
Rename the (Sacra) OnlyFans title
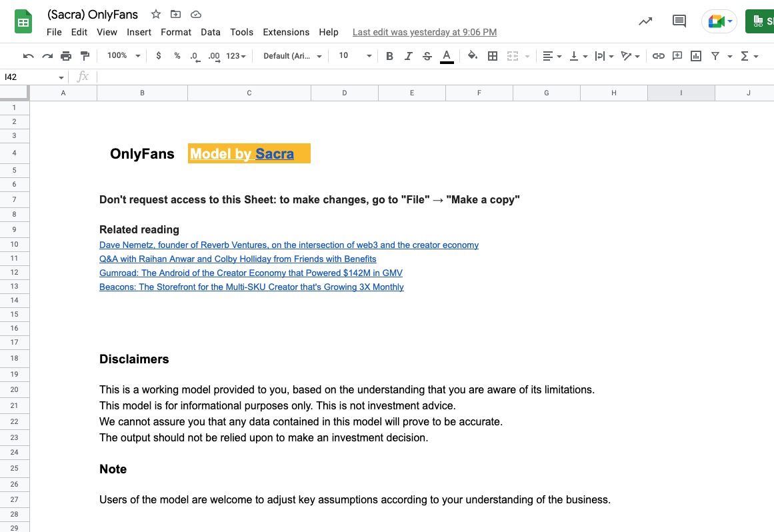tap(92, 14)
